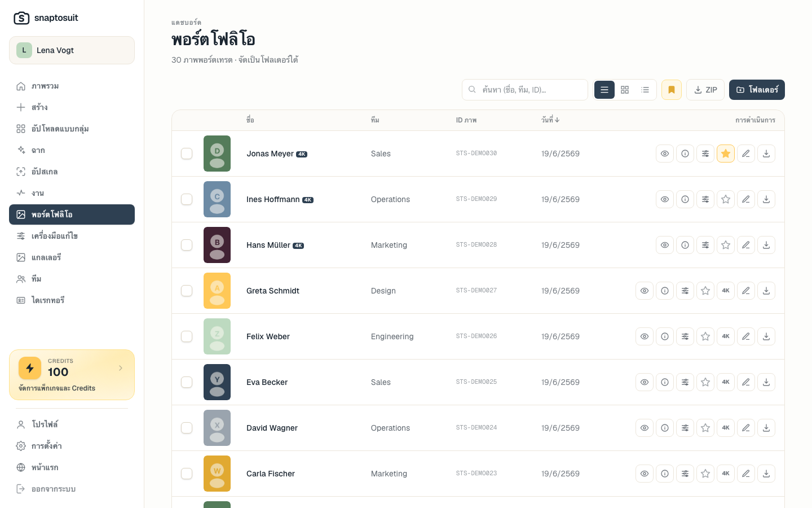Navigate to ฉาก scenes
The height and width of the screenshot is (508, 812).
pyautogui.click(x=72, y=150)
